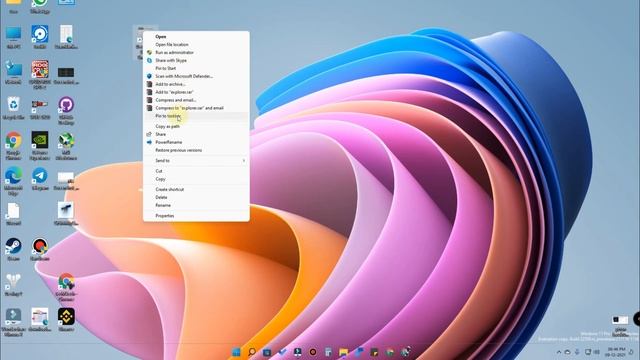Open Chrome from the taskbar

(390, 352)
